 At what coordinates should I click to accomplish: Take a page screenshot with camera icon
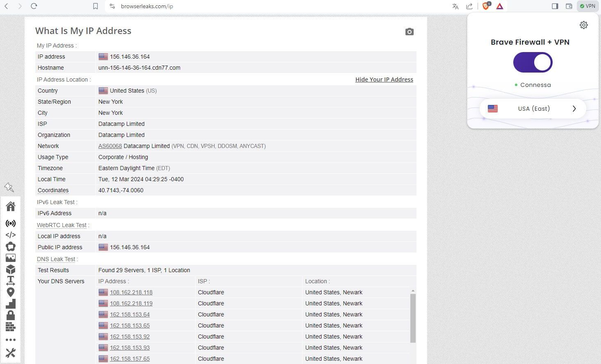pyautogui.click(x=409, y=32)
